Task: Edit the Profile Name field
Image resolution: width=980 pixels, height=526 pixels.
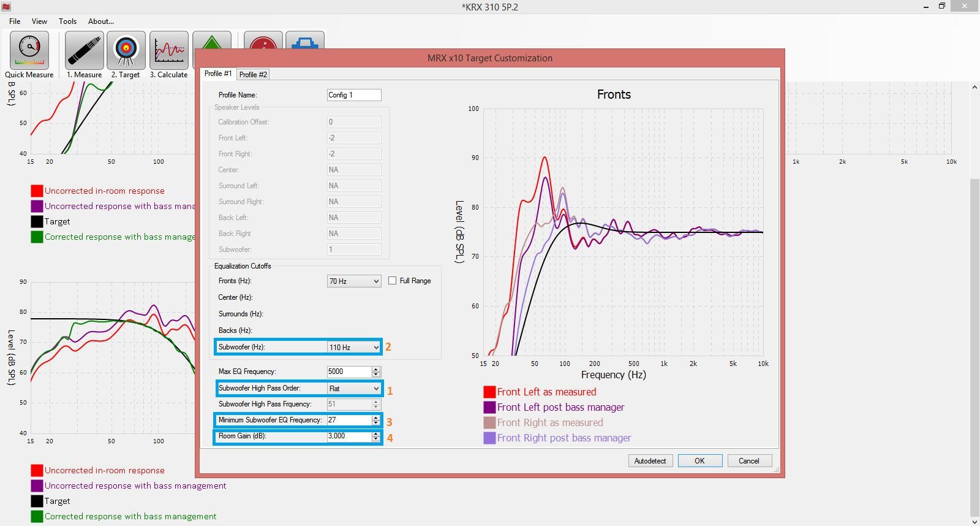Action: click(x=354, y=95)
